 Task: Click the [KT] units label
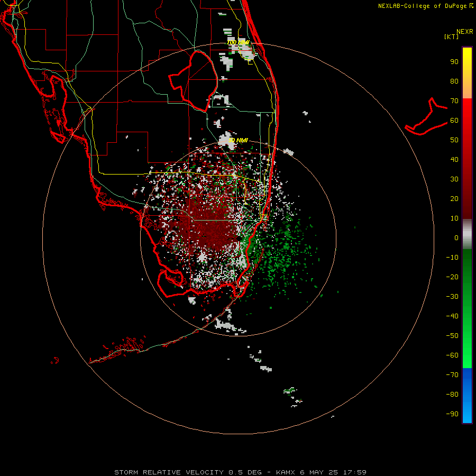coord(452,36)
